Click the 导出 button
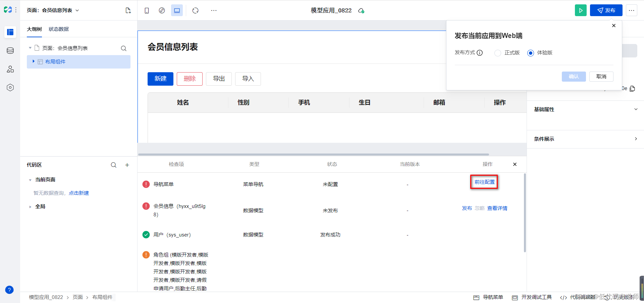Screen dimensions: 644x303 [219, 79]
